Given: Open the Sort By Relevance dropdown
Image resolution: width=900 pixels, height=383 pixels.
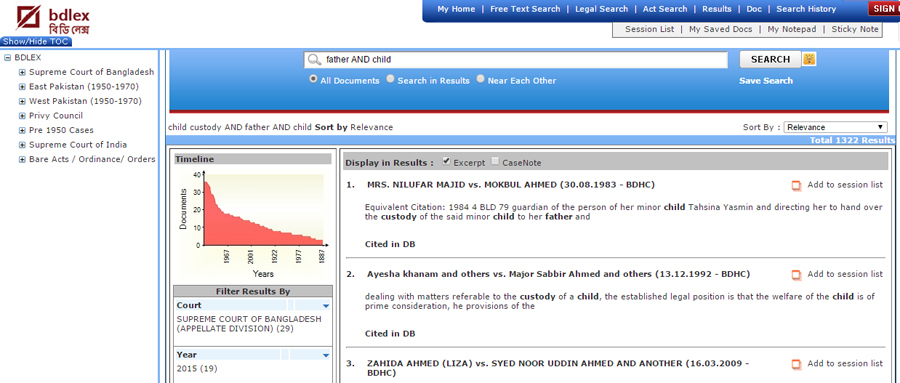Looking at the screenshot, I should [x=836, y=127].
